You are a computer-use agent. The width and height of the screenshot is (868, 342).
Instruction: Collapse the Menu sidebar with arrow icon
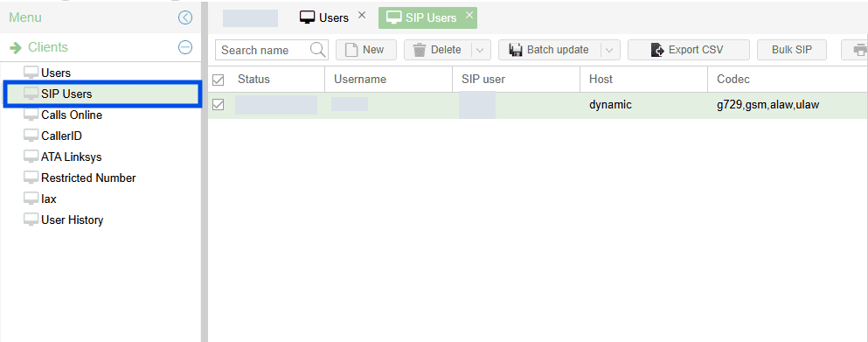point(185,17)
